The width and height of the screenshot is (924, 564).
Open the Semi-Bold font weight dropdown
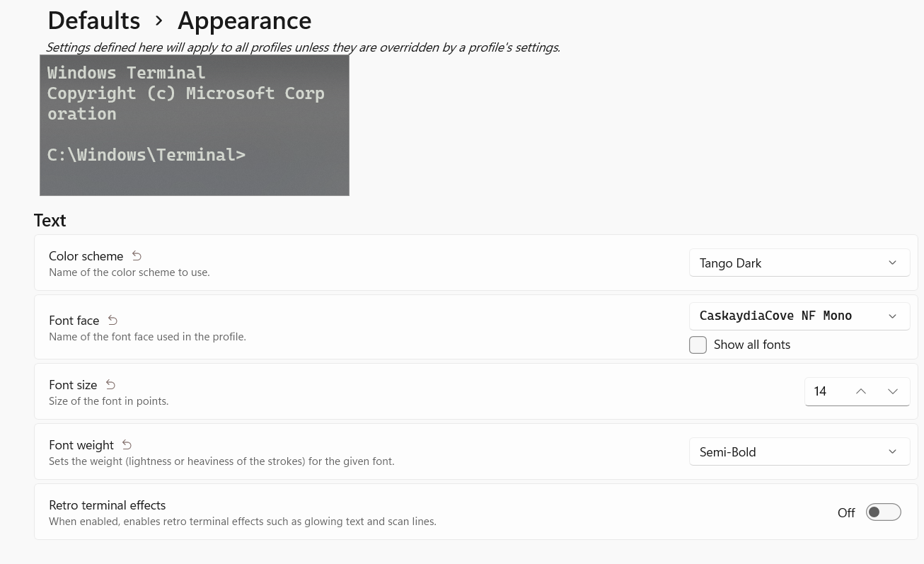(799, 451)
